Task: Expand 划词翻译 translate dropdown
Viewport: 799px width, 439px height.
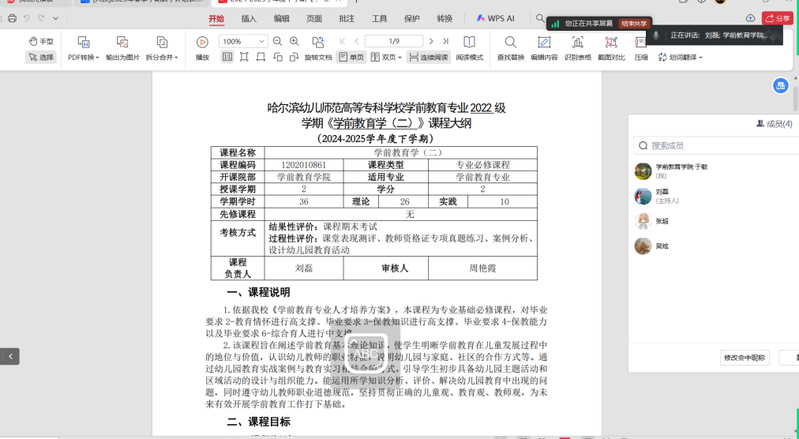Action: tap(680, 57)
